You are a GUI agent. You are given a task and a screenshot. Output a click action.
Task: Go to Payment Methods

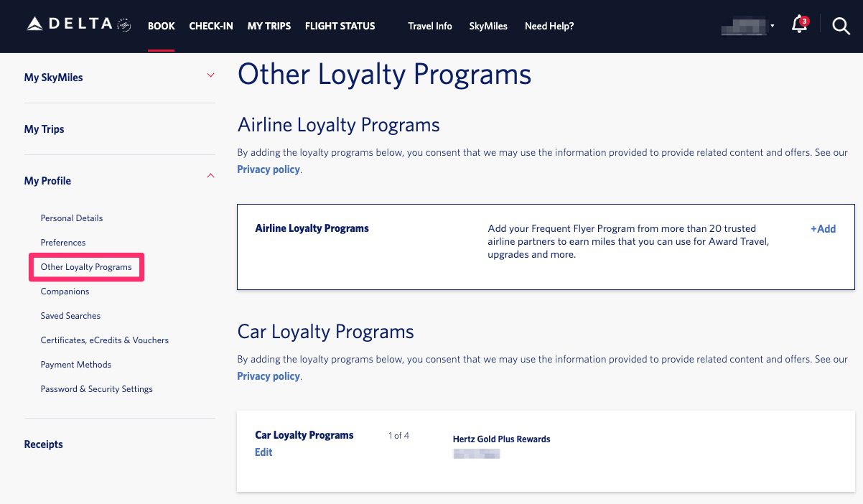coord(75,364)
